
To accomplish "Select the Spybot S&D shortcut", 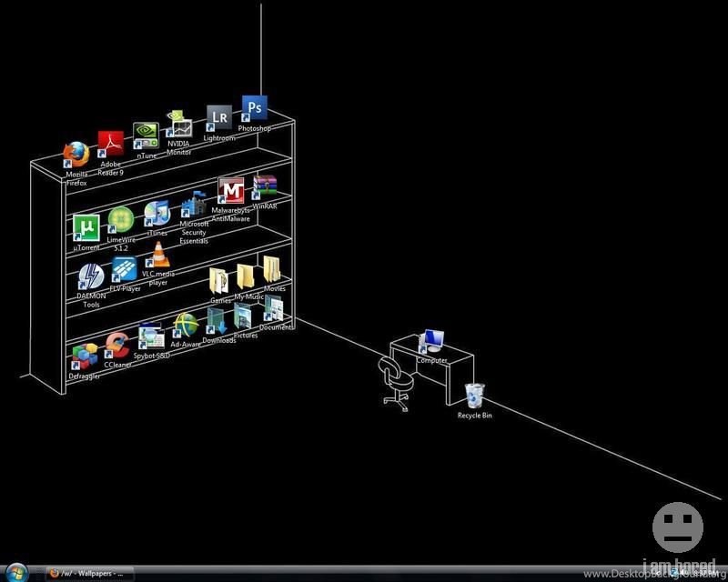I will coord(151,336).
